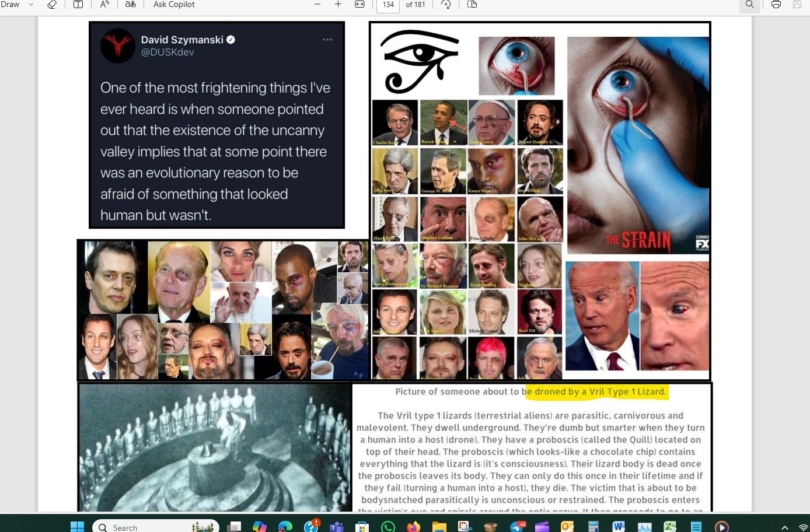The height and width of the screenshot is (532, 810).
Task: Toggle the page view layout icon
Action: (x=472, y=5)
